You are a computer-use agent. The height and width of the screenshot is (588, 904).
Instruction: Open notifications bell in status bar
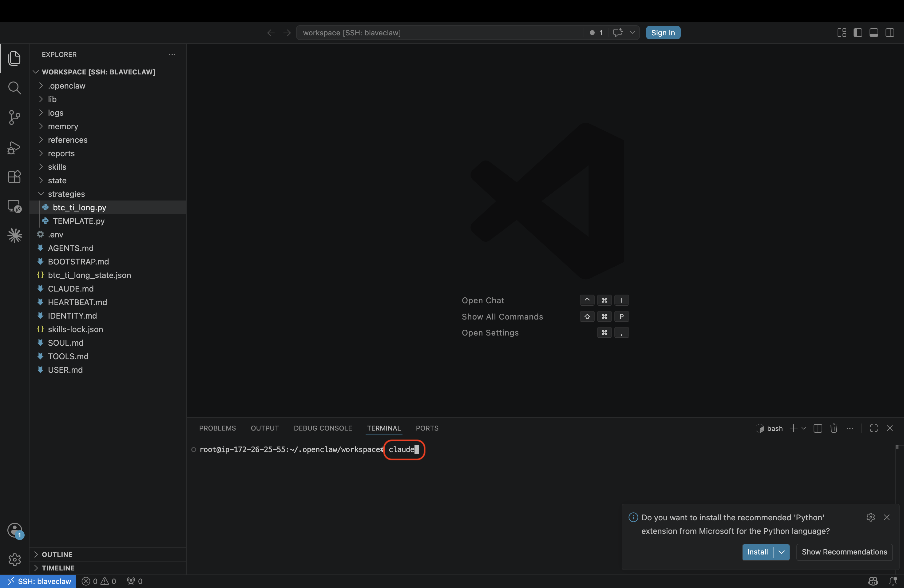tap(893, 581)
